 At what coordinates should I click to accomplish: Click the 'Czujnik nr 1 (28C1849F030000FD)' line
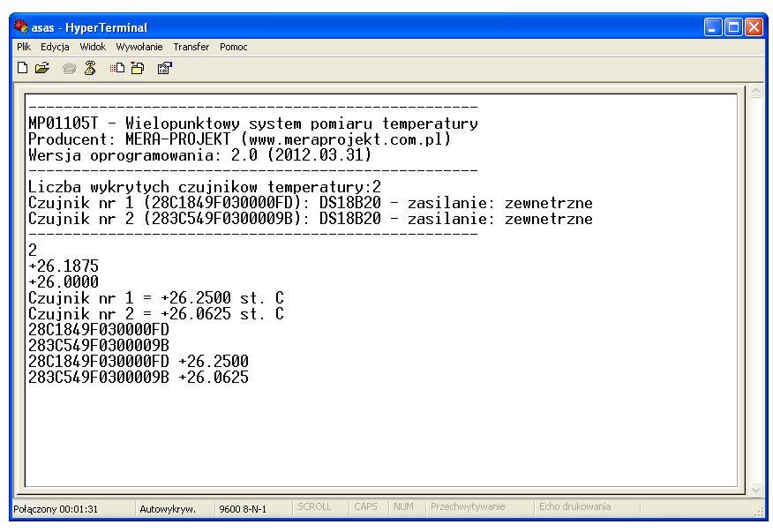pyautogui.click(x=310, y=203)
